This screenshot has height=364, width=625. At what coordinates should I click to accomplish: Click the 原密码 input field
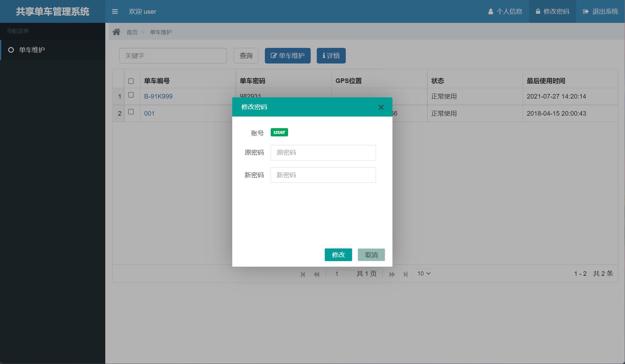click(x=323, y=153)
